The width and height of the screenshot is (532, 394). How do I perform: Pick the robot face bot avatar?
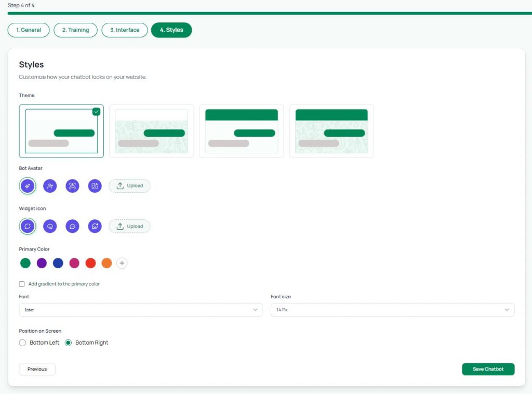[72, 186]
